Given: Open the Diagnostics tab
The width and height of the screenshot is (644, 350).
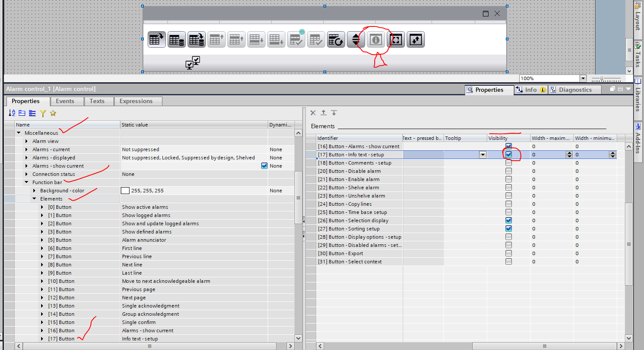Looking at the screenshot, I should pos(575,90).
